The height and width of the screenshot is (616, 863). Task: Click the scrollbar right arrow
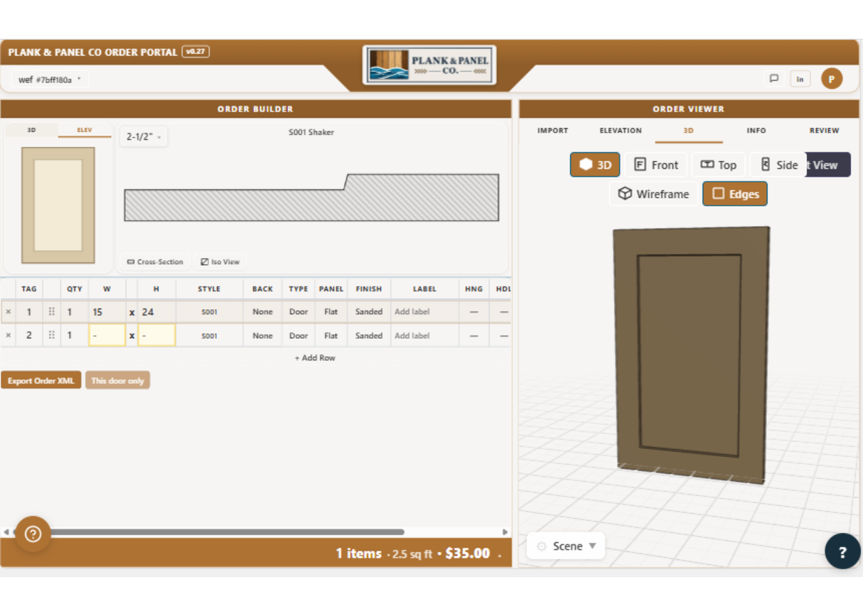tap(505, 531)
